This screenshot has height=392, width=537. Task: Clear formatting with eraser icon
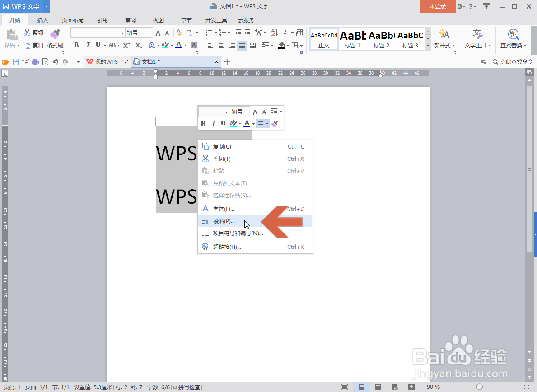coord(179,33)
